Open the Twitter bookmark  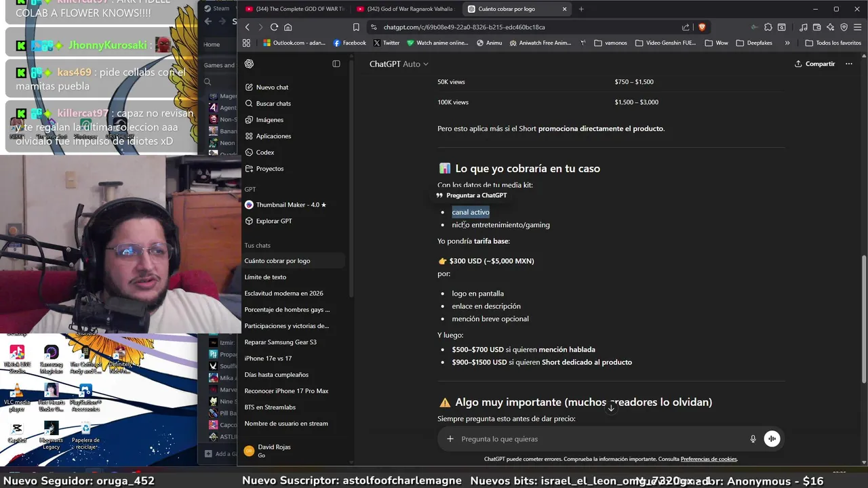(387, 43)
